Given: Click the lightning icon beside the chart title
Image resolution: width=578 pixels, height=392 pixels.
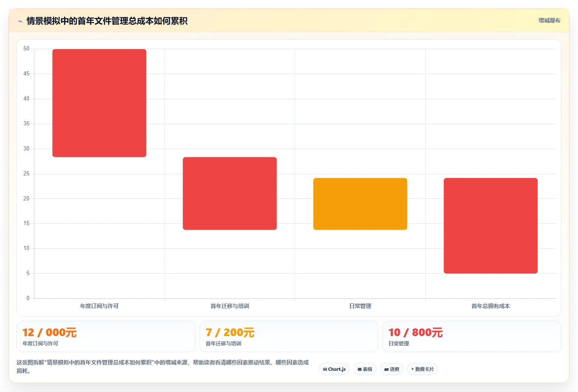Looking at the screenshot, I should [20, 21].
